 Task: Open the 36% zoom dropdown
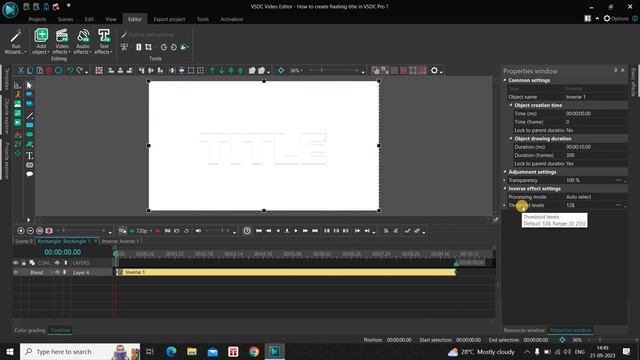[x=296, y=71]
